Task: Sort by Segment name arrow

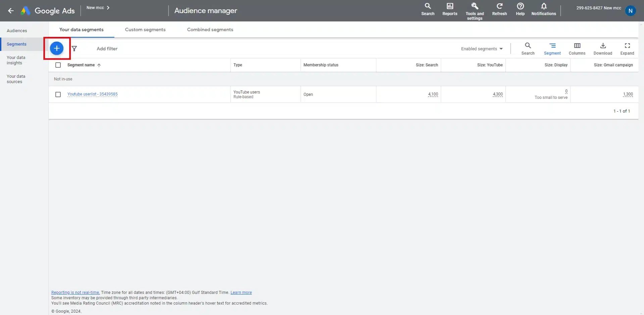Action: click(x=99, y=65)
